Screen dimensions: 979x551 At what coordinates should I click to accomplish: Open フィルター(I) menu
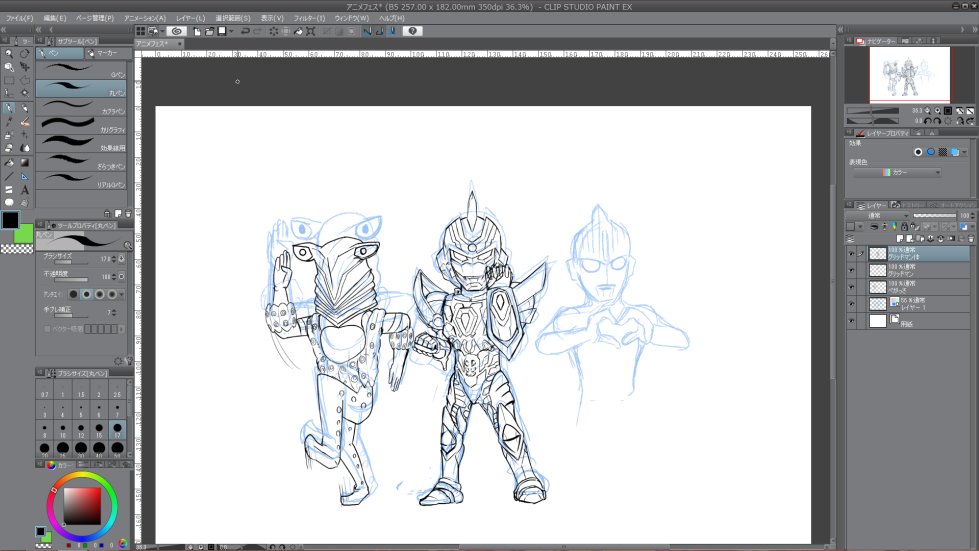[x=309, y=18]
